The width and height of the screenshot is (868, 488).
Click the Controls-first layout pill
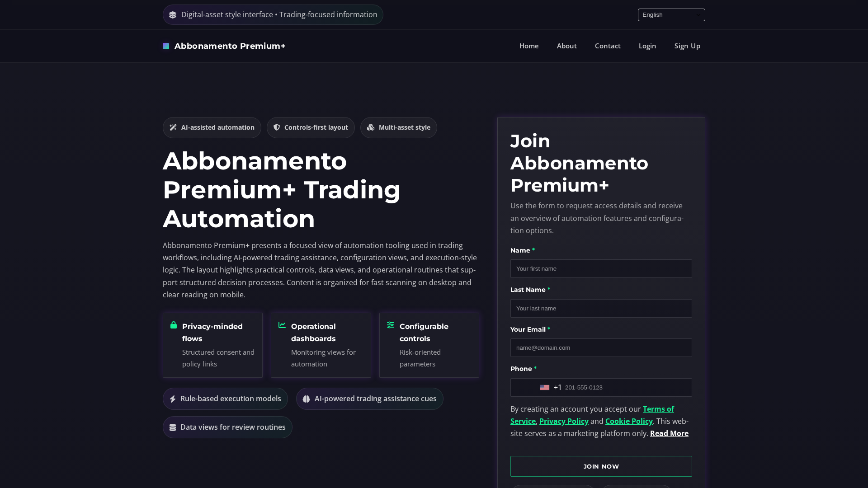(x=311, y=128)
